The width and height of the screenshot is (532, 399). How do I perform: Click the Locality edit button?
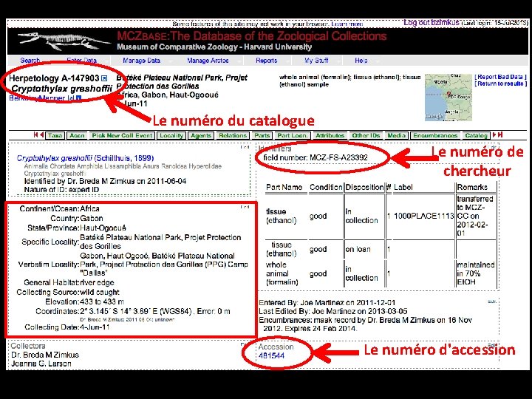point(171,136)
